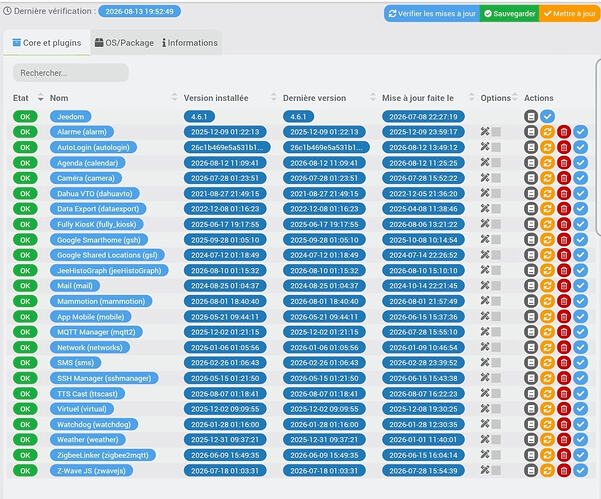601x499 pixels.
Task: Tick the options checkbox for Camera (camera)
Action: coord(496,178)
